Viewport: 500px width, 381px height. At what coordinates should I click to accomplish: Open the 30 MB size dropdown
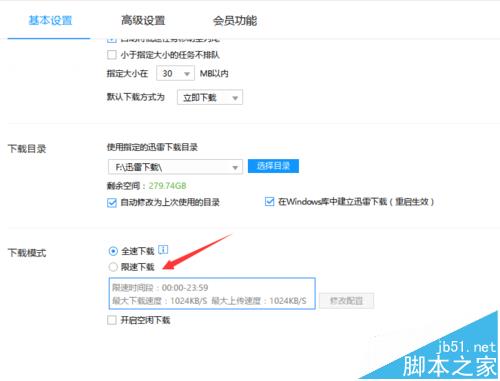(x=175, y=73)
